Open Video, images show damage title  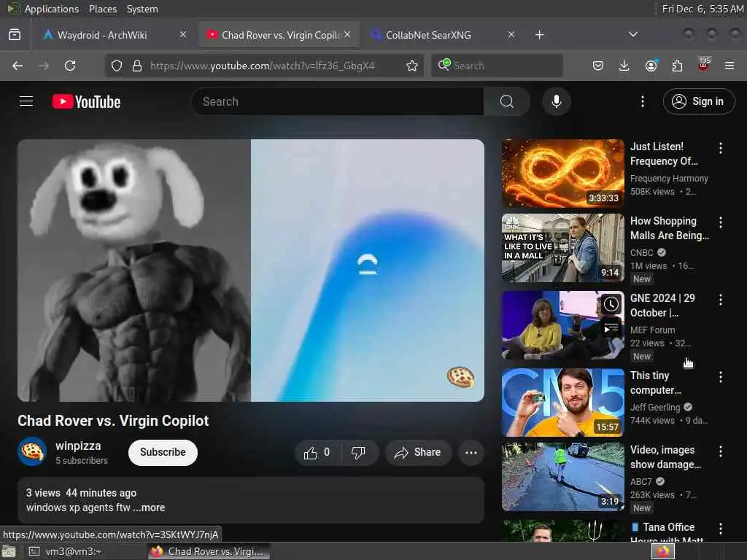point(665,457)
